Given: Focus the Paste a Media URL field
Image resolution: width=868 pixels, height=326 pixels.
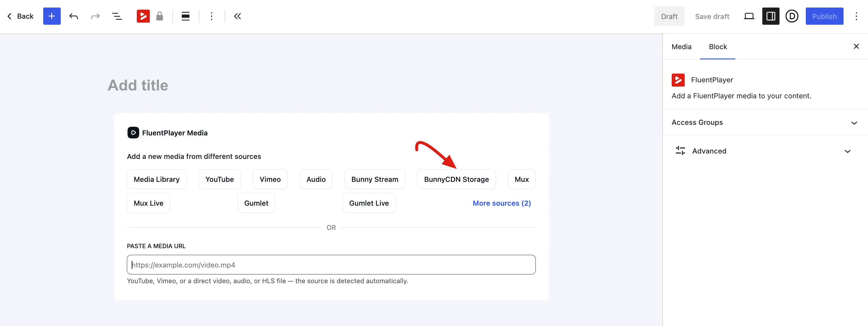Looking at the screenshot, I should tap(331, 265).
